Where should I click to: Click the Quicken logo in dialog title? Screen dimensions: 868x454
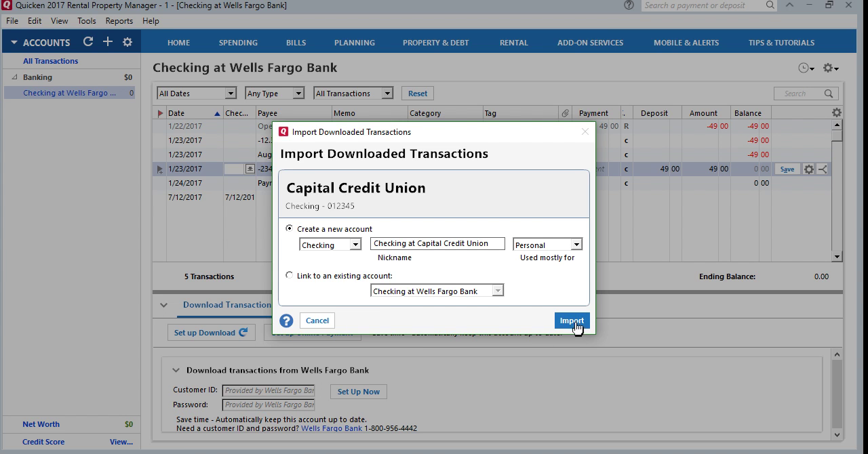pyautogui.click(x=283, y=131)
